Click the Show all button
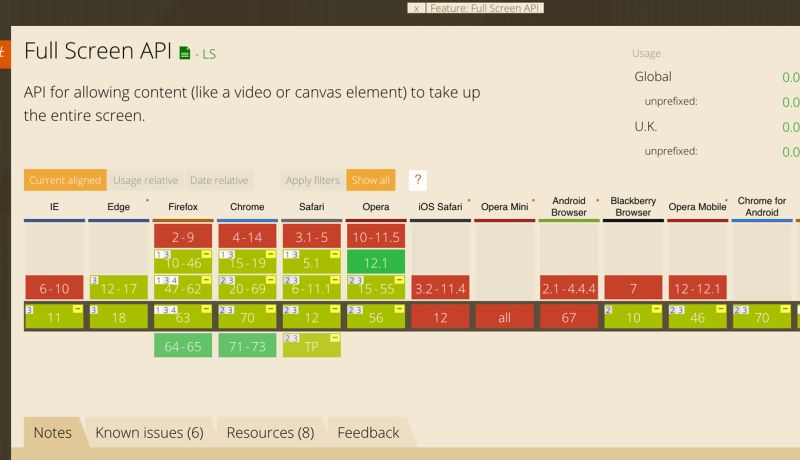The image size is (800, 460). click(x=371, y=180)
